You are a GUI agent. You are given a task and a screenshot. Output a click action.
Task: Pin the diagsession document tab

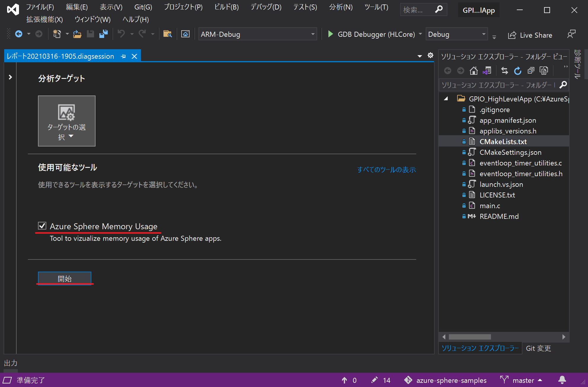(x=123, y=56)
